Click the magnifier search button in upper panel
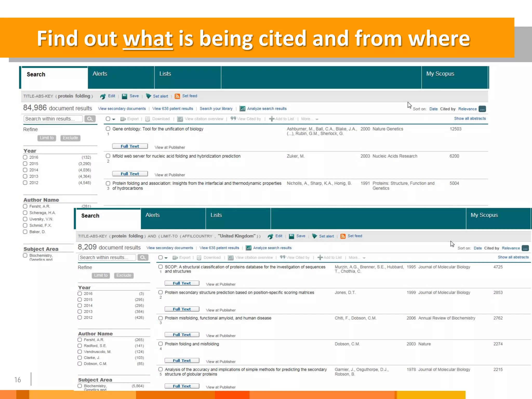The height and width of the screenshot is (399, 532). [90, 119]
